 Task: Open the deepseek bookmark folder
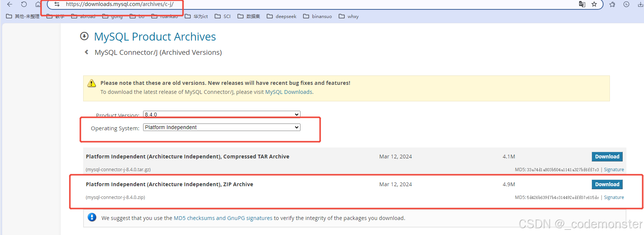click(x=281, y=17)
